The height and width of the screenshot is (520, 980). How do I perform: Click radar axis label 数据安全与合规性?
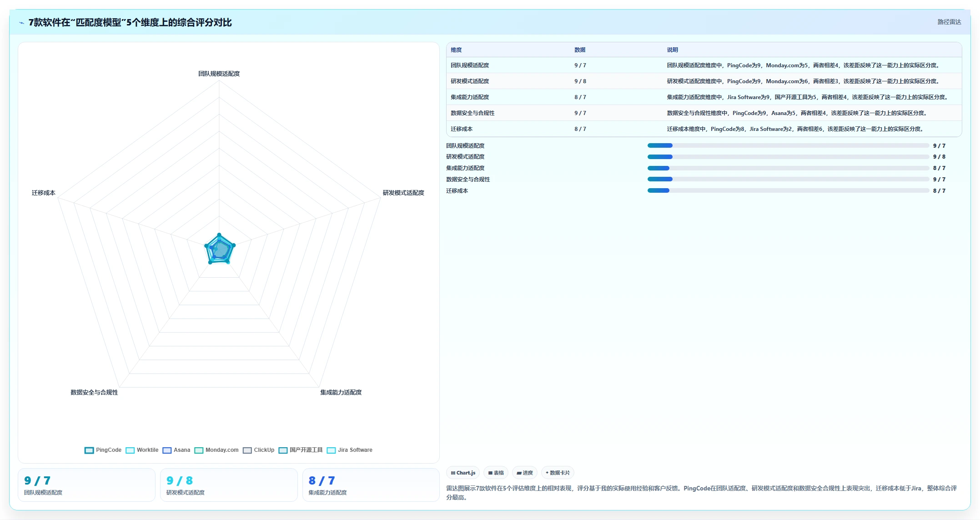pyautogui.click(x=94, y=392)
